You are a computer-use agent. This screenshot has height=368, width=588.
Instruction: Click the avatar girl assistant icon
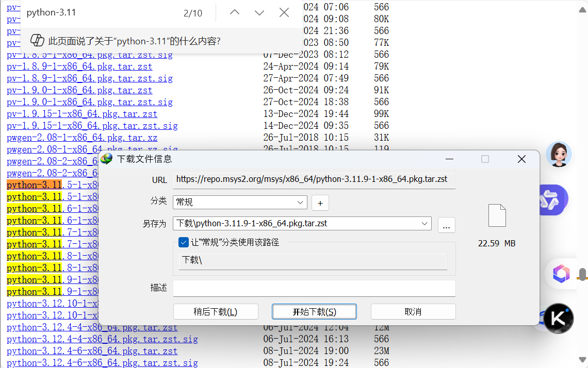[x=559, y=154]
